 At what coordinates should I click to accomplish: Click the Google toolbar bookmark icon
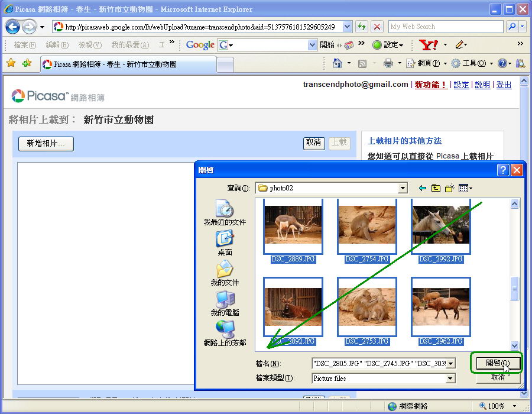(348, 45)
